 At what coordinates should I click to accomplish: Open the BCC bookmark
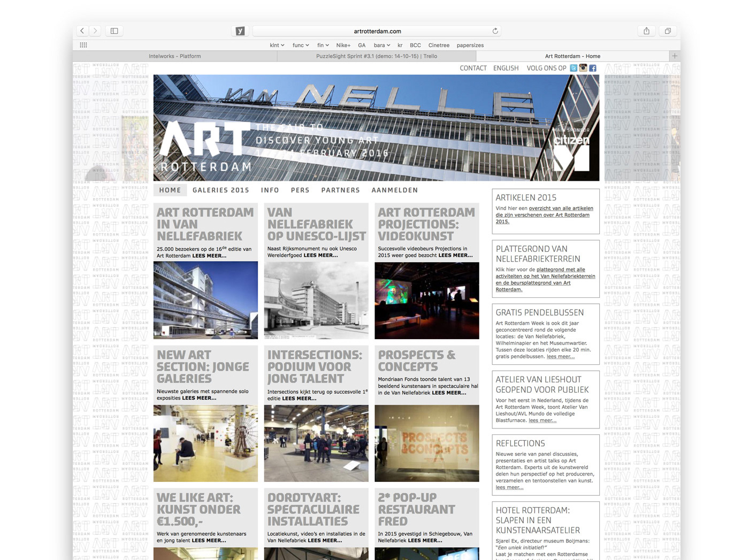tap(415, 45)
